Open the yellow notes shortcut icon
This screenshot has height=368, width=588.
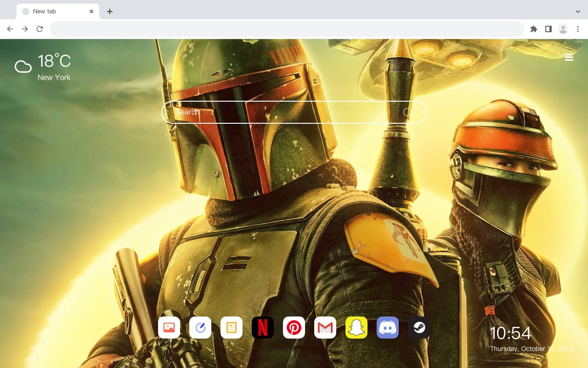pos(232,328)
